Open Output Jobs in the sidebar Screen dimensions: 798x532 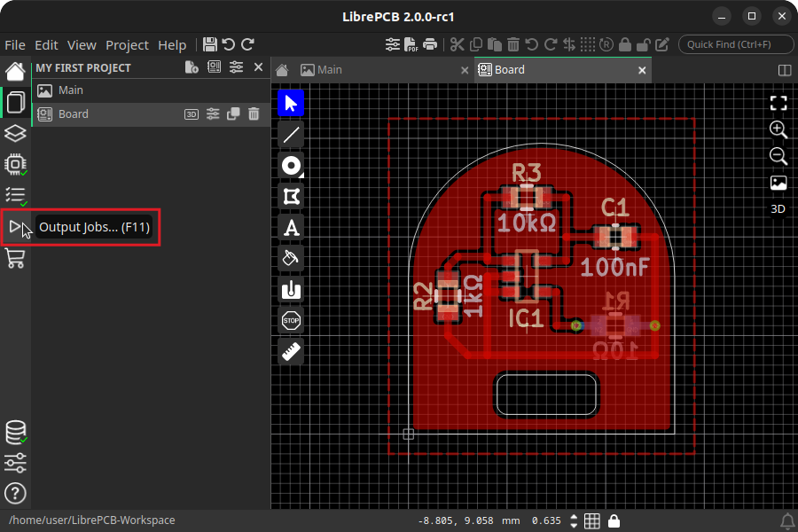coord(16,227)
